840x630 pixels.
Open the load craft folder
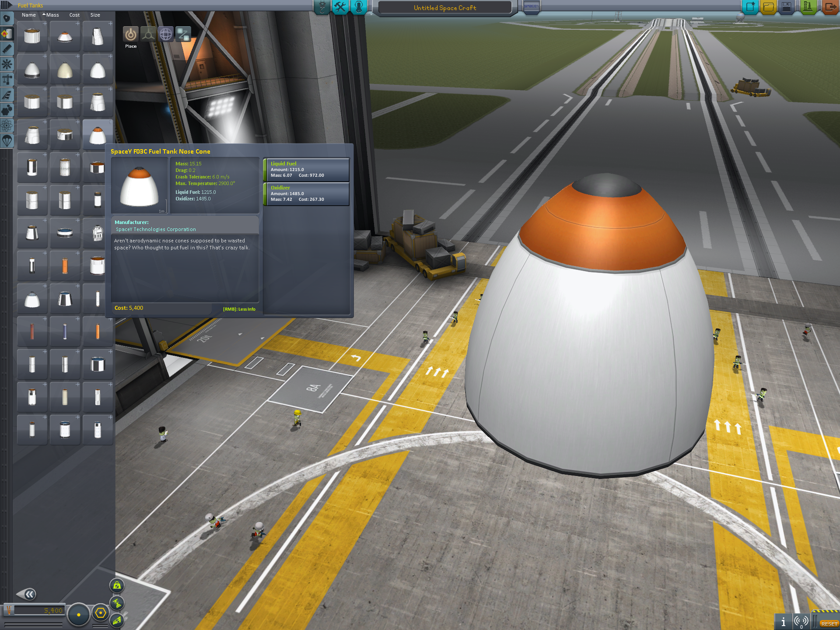point(768,7)
